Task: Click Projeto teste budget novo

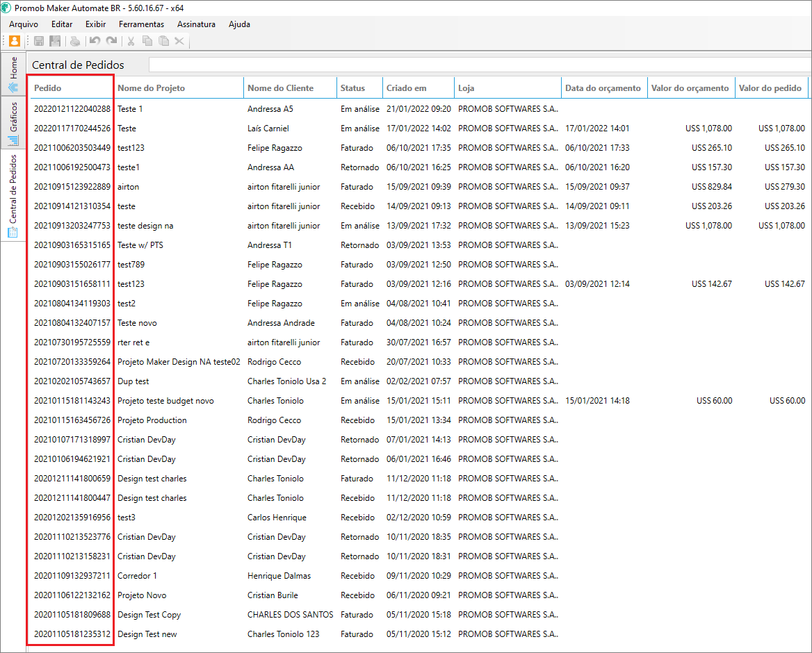Action: click(165, 401)
